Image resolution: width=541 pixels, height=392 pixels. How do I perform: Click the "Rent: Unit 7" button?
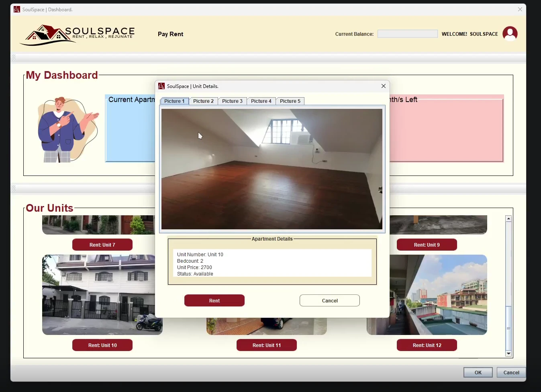[102, 245]
